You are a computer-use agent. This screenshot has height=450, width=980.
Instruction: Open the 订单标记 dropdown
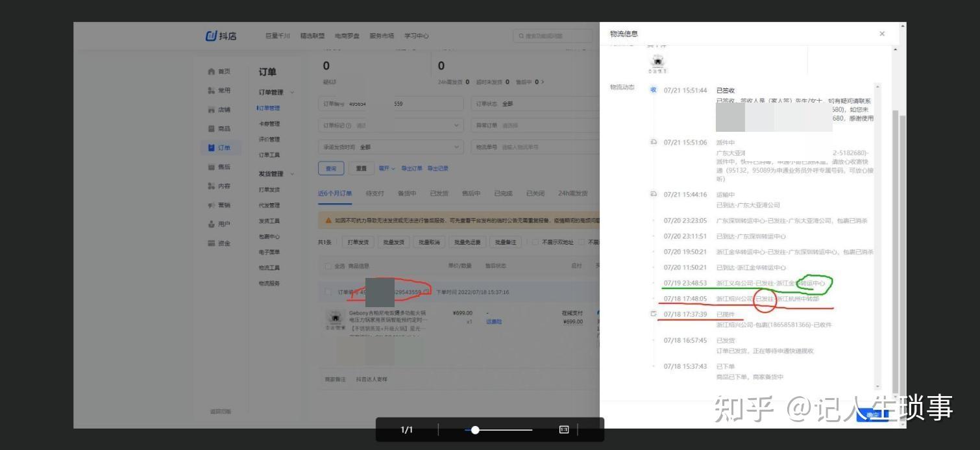[x=391, y=125]
